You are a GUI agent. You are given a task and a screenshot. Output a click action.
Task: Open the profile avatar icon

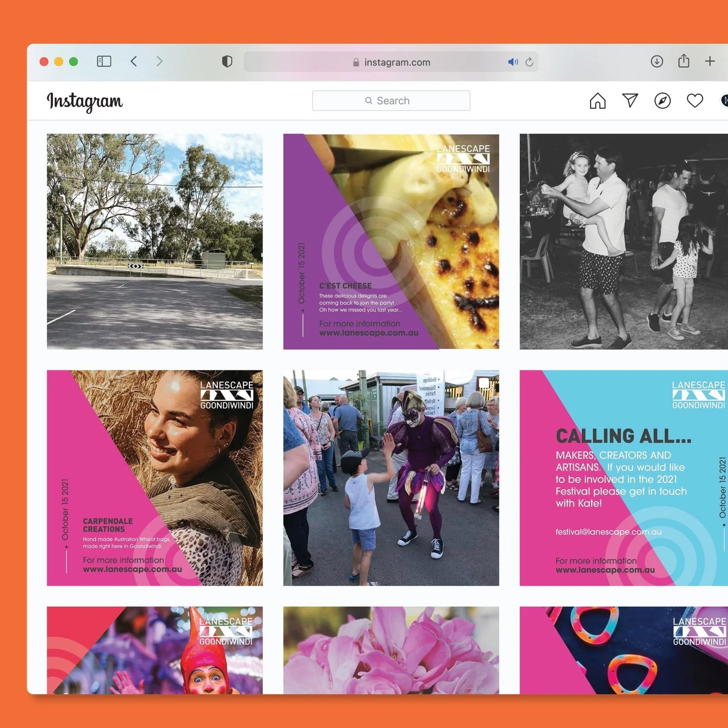(724, 100)
